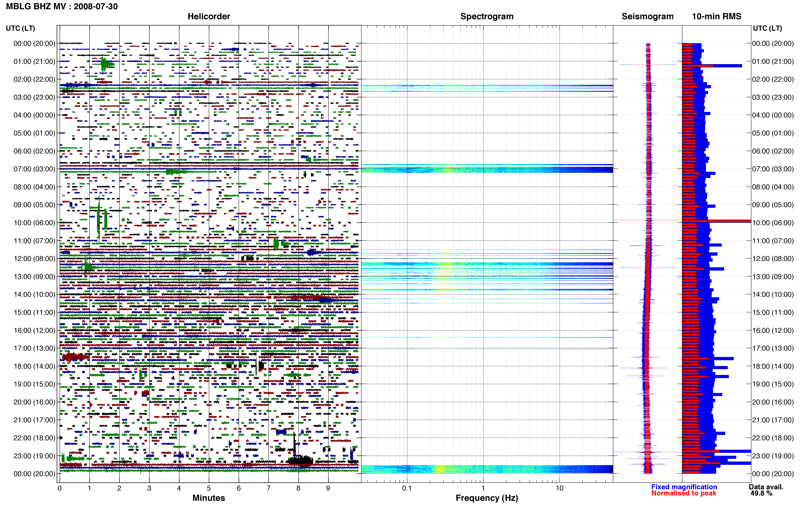Screen dimensions: 812x508
Task: Click left time label '08:00 (04:00)'
Action: pyautogui.click(x=34, y=187)
